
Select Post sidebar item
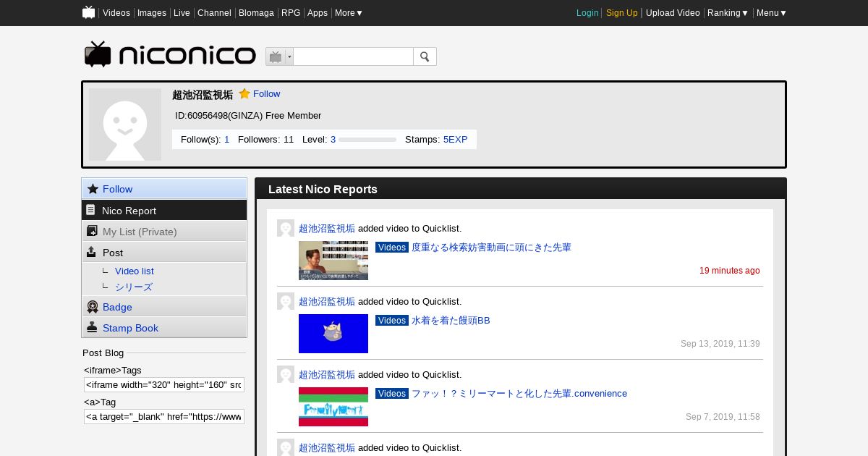point(164,252)
